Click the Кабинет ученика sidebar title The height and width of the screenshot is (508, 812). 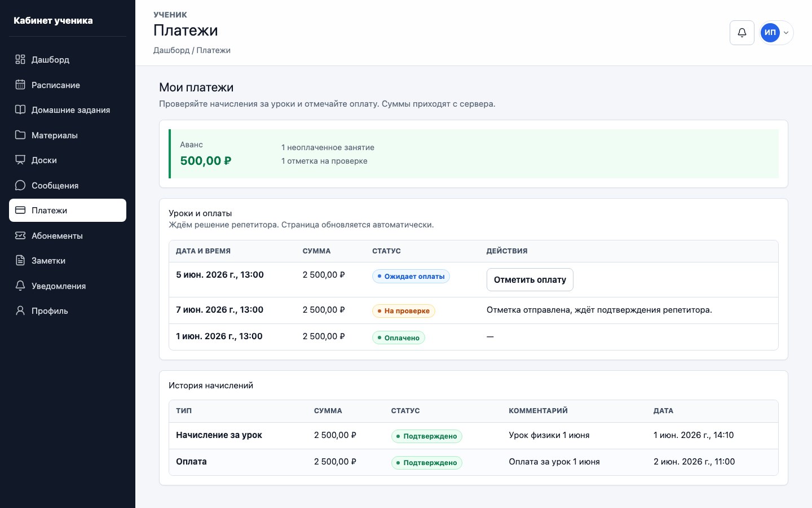coord(53,20)
